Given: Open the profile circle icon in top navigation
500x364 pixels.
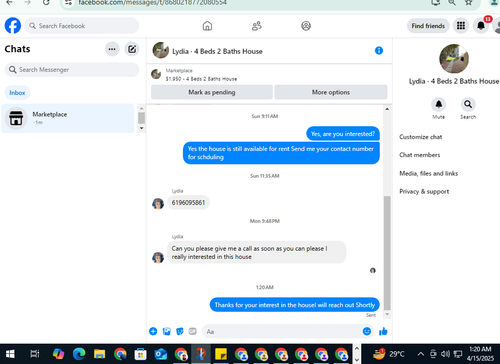Looking at the screenshot, I should 306,26.
